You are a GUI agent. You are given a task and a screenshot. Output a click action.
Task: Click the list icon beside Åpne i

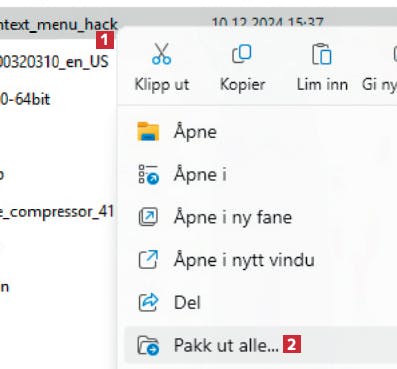tap(149, 174)
